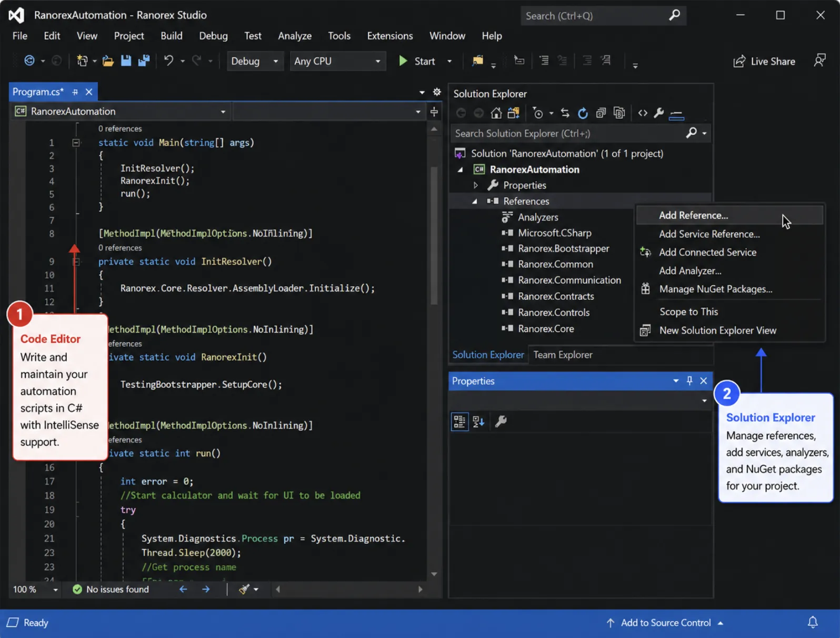Select the Analyzers node
The height and width of the screenshot is (638, 840).
point(538,217)
